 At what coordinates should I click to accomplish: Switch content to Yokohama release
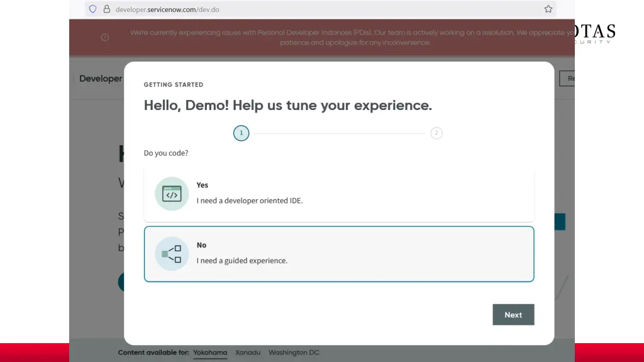tap(210, 353)
